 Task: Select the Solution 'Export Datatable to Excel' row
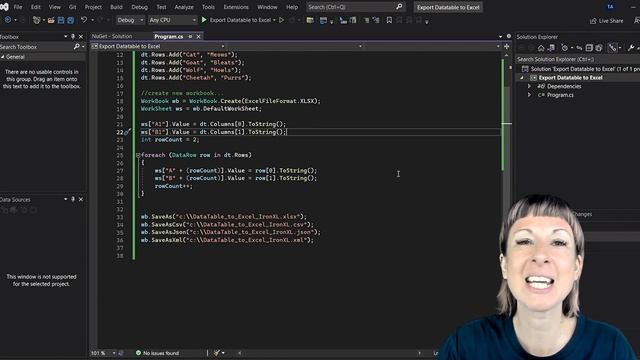580,69
